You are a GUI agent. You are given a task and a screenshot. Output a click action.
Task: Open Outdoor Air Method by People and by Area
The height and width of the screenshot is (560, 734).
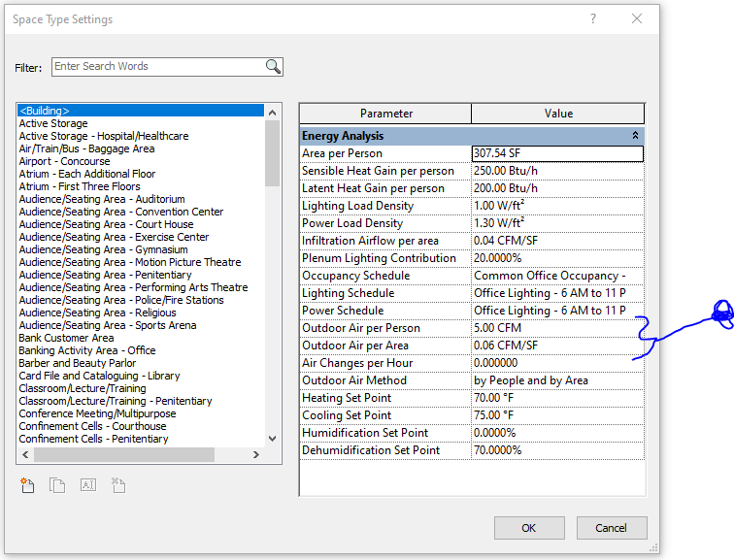pyautogui.click(x=557, y=380)
